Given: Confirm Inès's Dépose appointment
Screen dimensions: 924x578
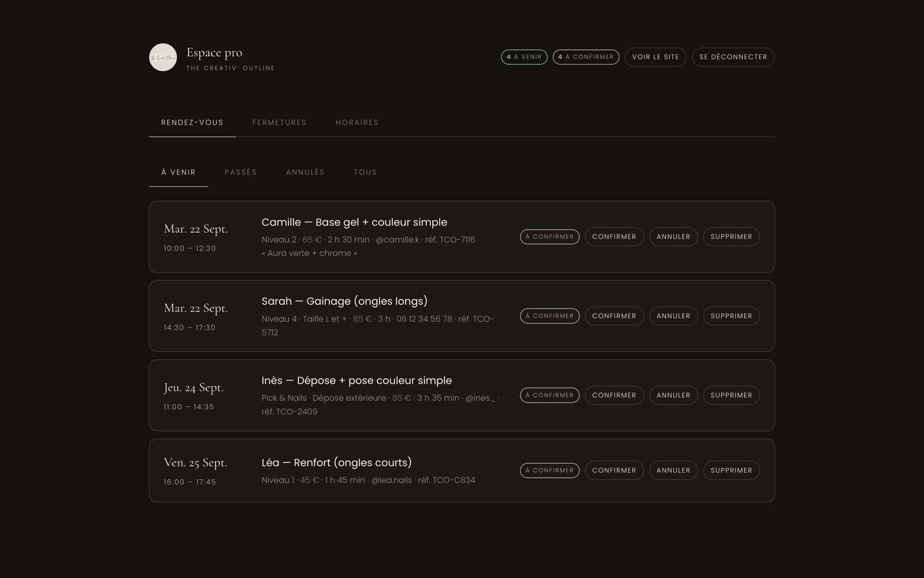Looking at the screenshot, I should click(614, 395).
